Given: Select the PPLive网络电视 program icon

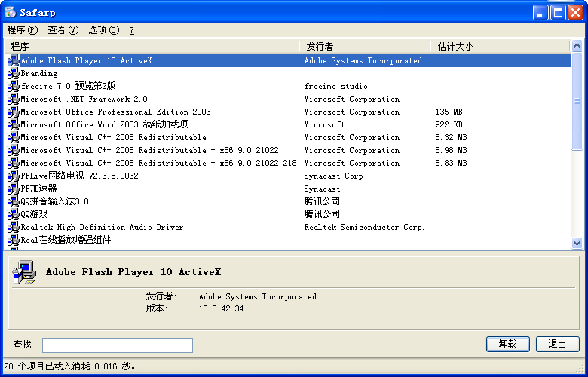Looking at the screenshot, I should (x=14, y=176).
